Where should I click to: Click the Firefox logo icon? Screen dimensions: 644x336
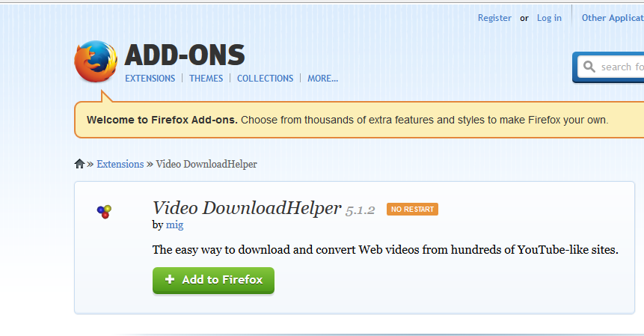(96, 61)
